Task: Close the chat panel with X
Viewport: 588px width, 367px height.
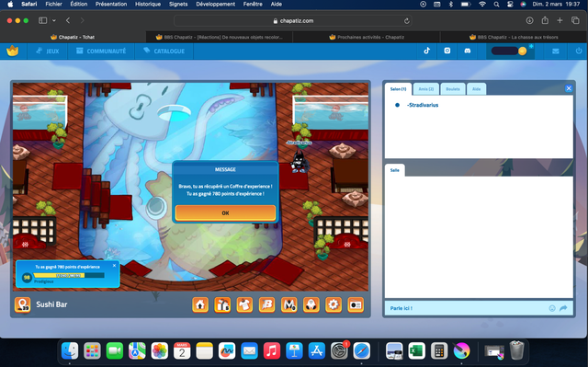Action: [x=569, y=88]
